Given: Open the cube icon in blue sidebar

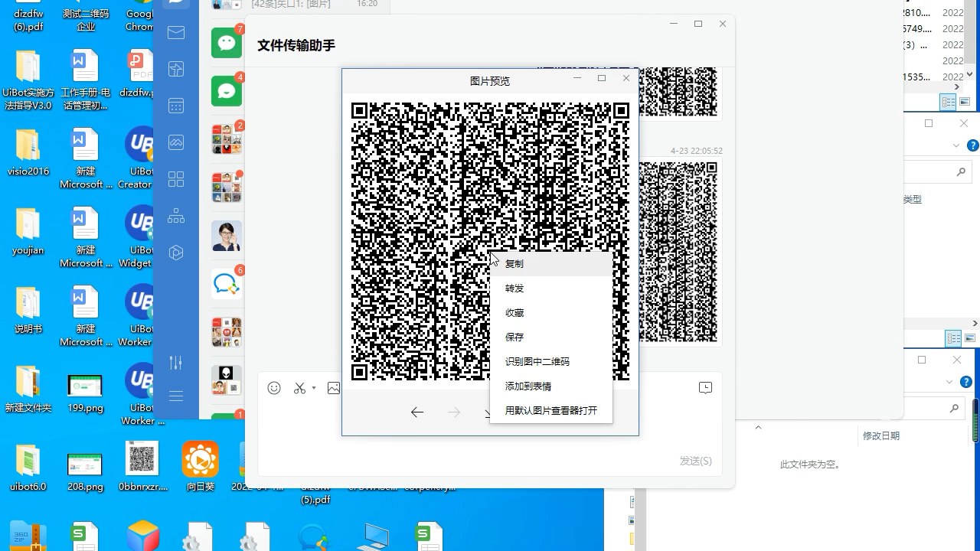Looking at the screenshot, I should 176,253.
